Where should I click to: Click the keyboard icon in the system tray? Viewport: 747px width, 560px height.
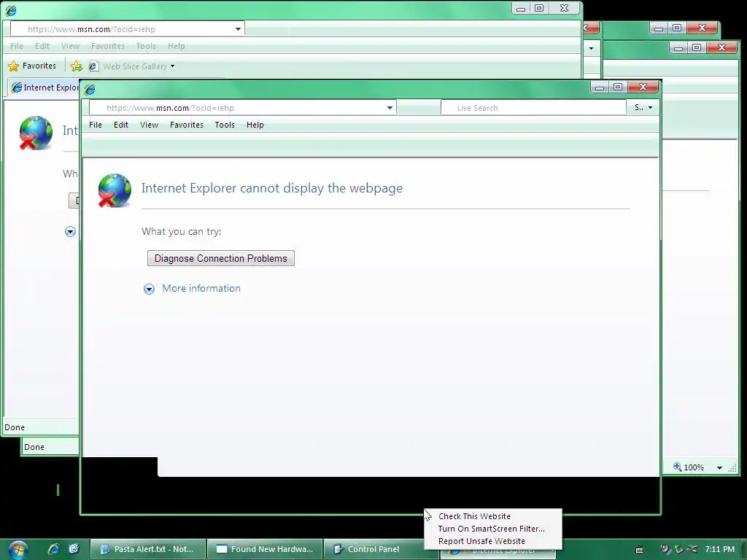tap(640, 550)
